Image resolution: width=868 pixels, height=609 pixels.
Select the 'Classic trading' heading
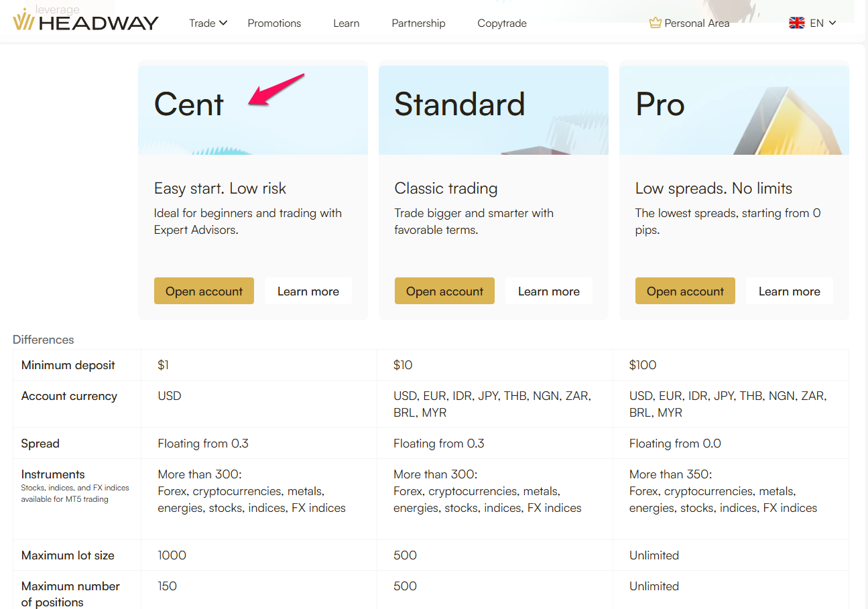point(446,188)
